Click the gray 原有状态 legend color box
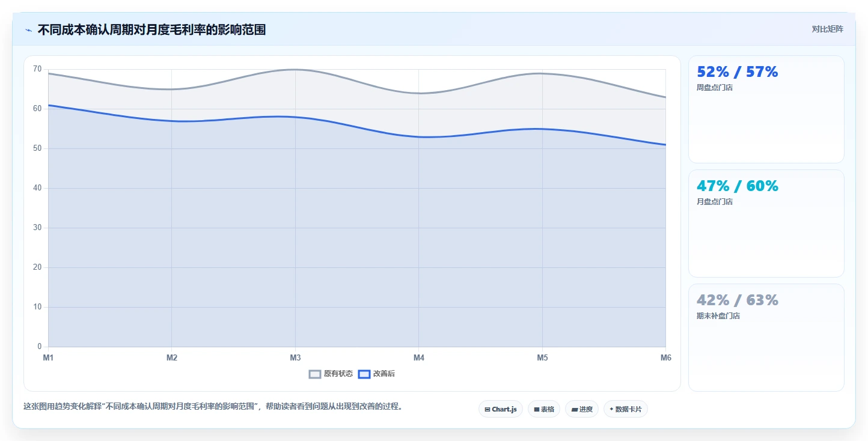 (x=315, y=374)
